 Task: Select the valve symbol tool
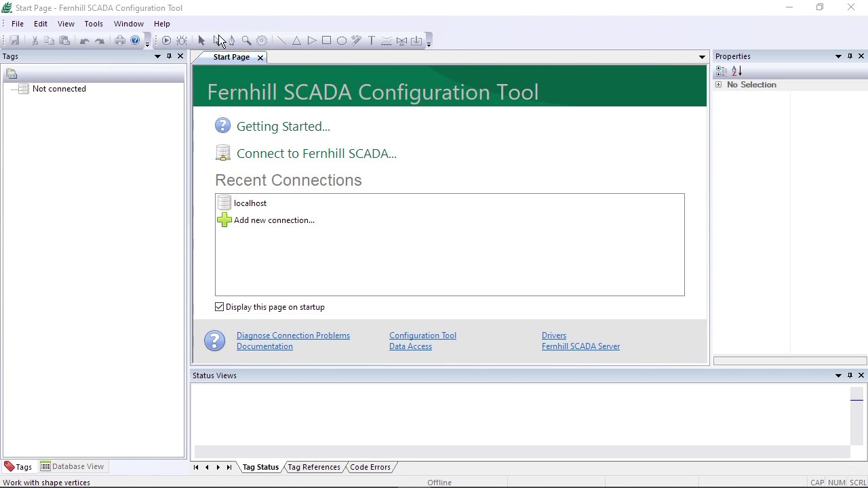pyautogui.click(x=401, y=41)
